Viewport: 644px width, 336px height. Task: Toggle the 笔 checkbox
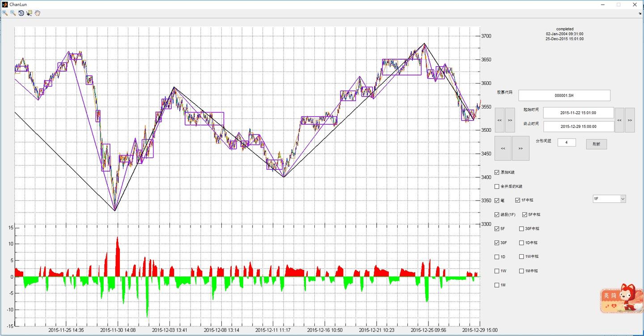tap(497, 201)
